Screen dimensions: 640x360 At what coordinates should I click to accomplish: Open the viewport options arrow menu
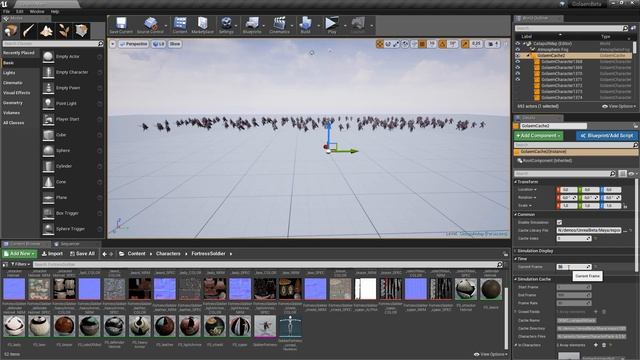(x=113, y=44)
